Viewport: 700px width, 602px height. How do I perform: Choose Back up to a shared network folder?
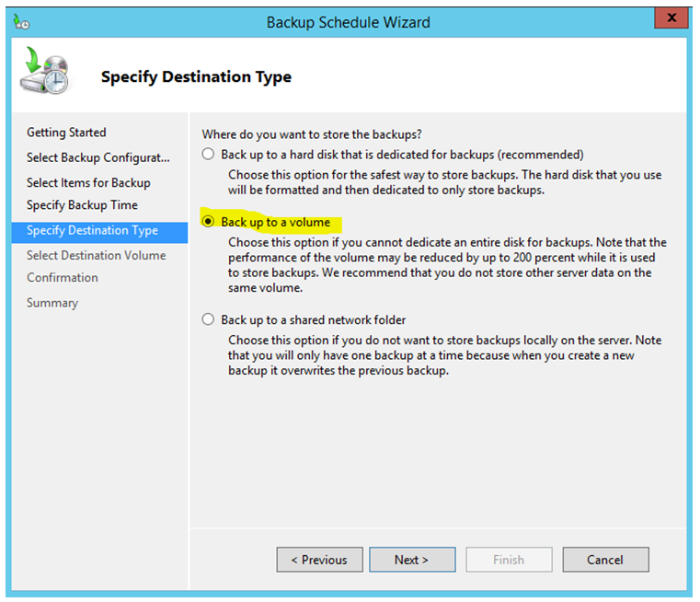tap(208, 319)
